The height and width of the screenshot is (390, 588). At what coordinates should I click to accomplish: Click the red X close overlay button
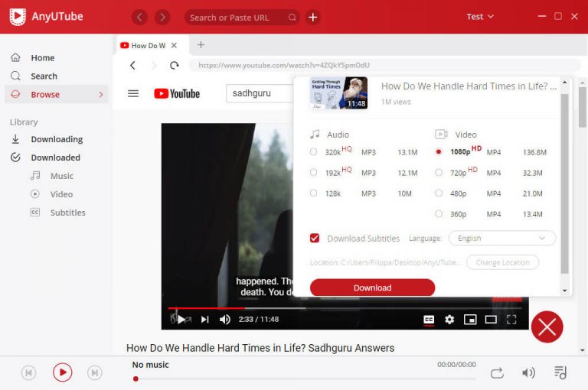click(x=547, y=327)
